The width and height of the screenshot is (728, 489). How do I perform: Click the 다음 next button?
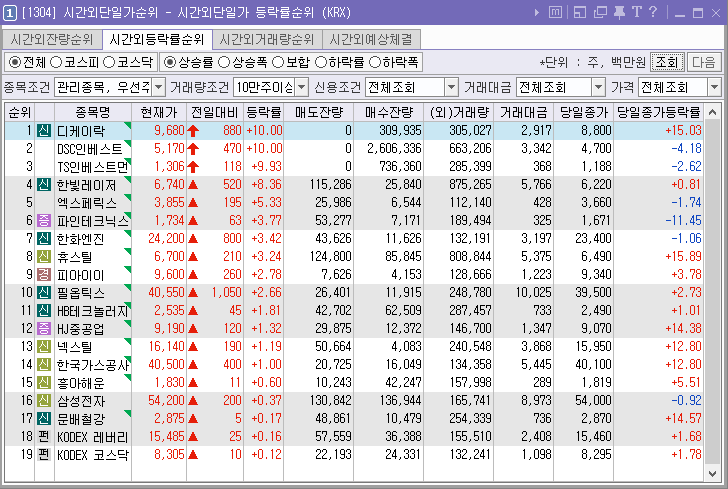point(704,62)
